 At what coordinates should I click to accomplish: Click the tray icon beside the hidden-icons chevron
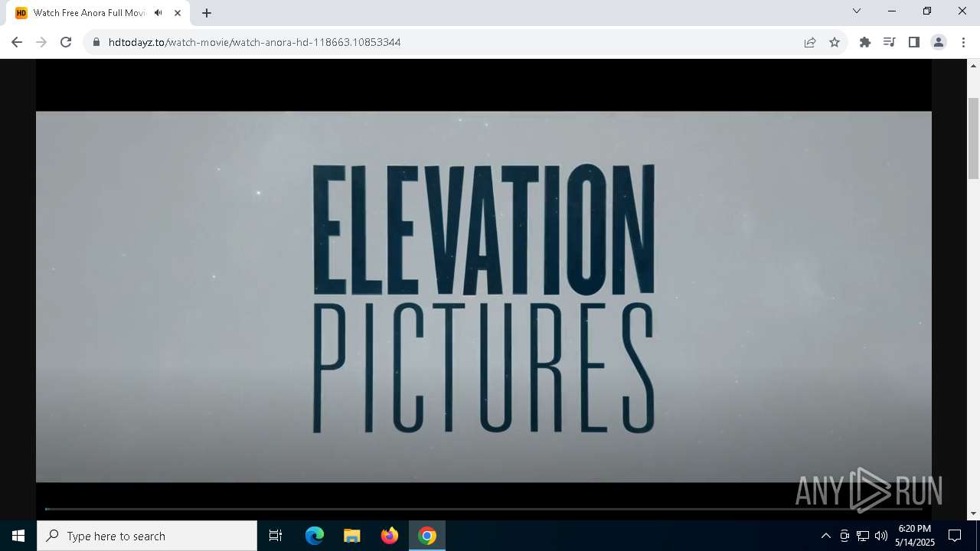844,536
